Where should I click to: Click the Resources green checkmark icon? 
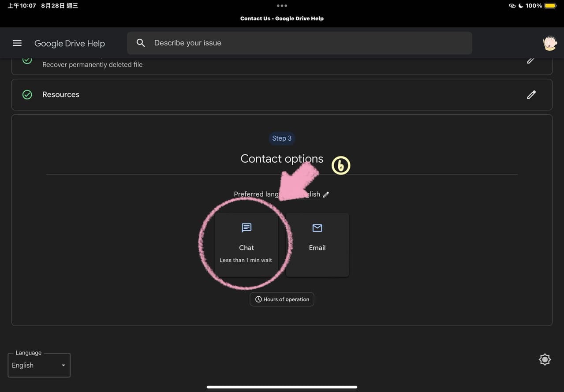tap(27, 94)
